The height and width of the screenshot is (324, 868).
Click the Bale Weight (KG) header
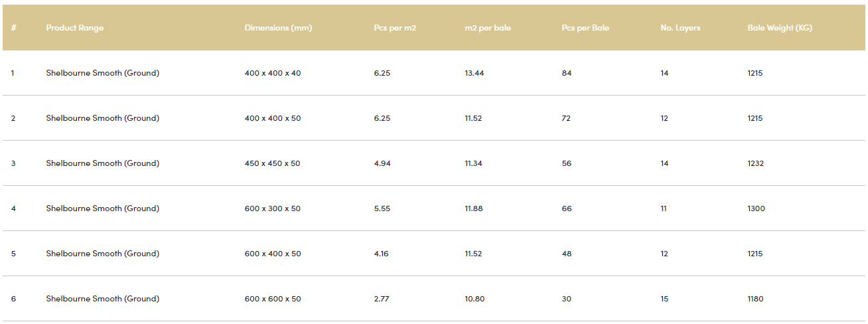click(780, 28)
